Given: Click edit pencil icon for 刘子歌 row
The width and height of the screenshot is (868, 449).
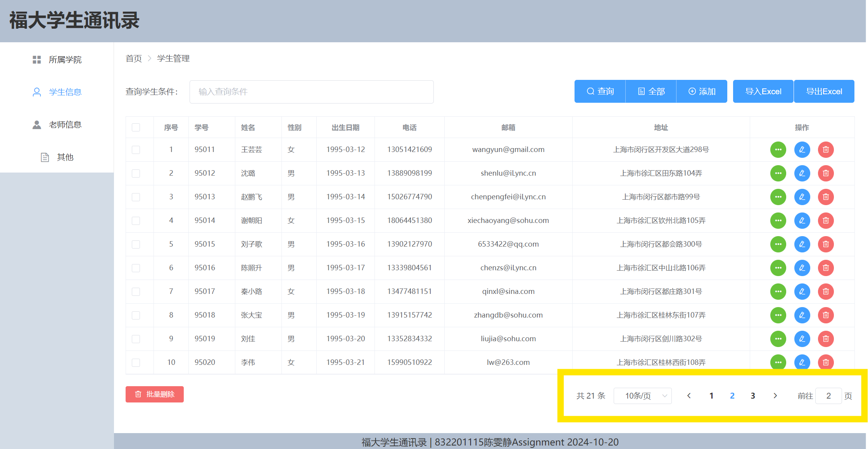Looking at the screenshot, I should [802, 244].
